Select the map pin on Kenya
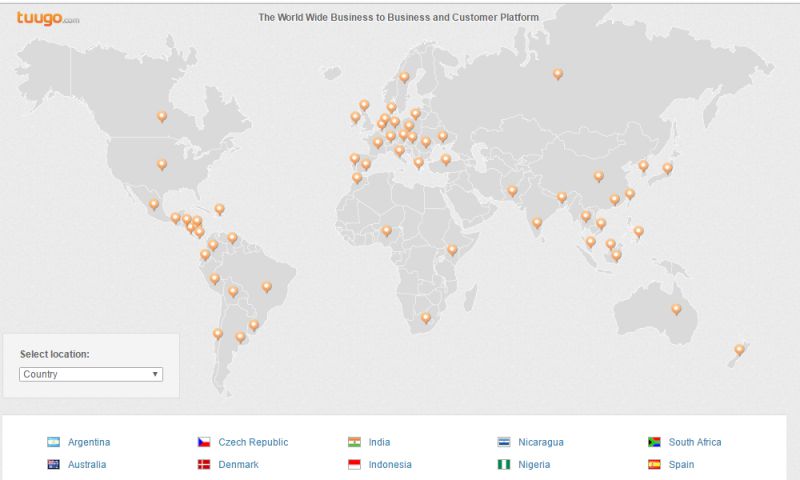The height and width of the screenshot is (480, 800). tap(452, 249)
